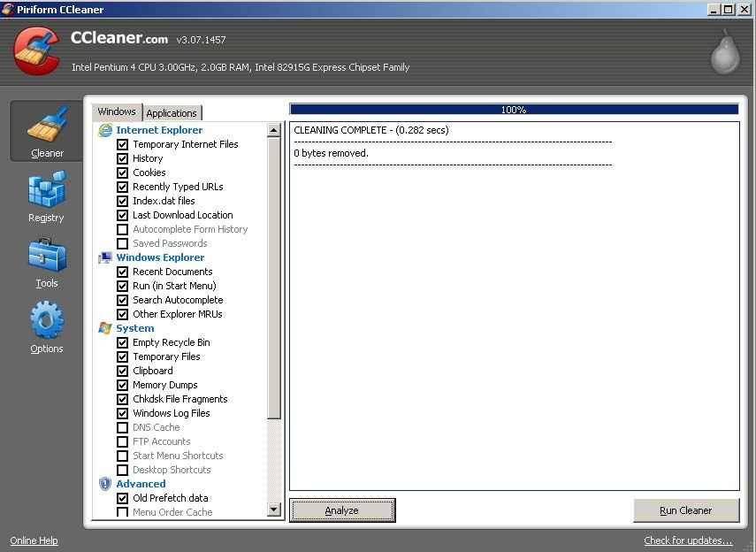Click the CLEANING COMPLETE result line

[371, 130]
